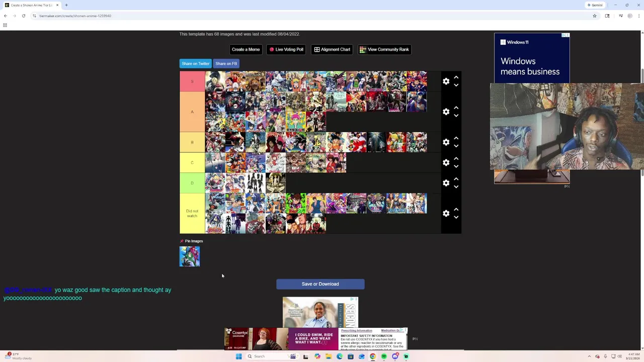Open the taskbar clock and date
Screen dimensions: 644x362
click(633, 356)
